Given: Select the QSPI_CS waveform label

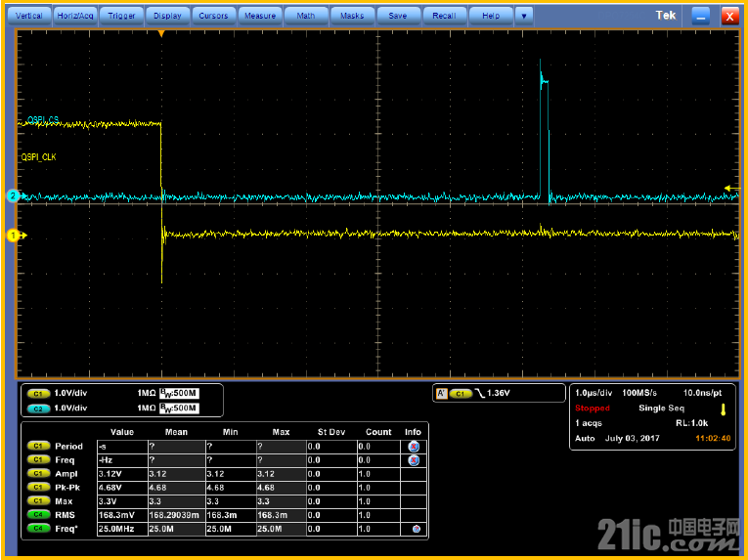Looking at the screenshot, I should pyautogui.click(x=43, y=120).
